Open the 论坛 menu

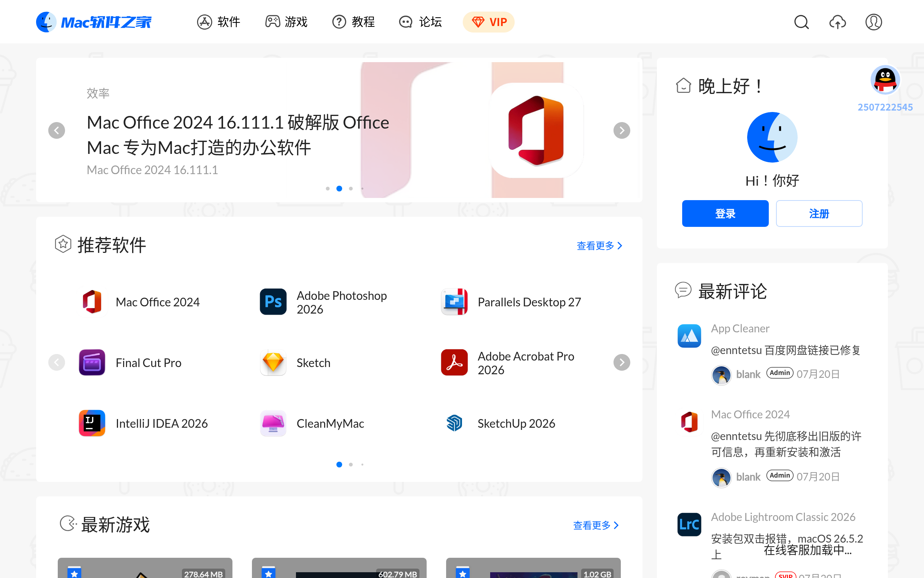tap(421, 22)
